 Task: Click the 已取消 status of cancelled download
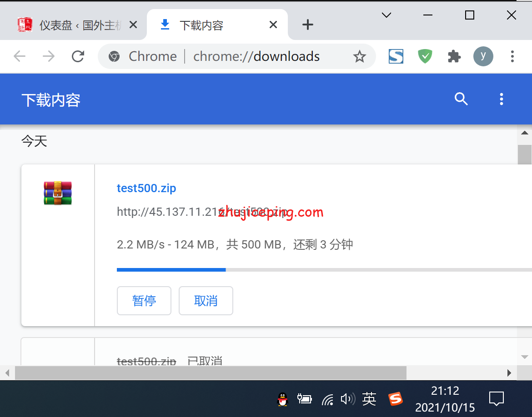pos(205,360)
